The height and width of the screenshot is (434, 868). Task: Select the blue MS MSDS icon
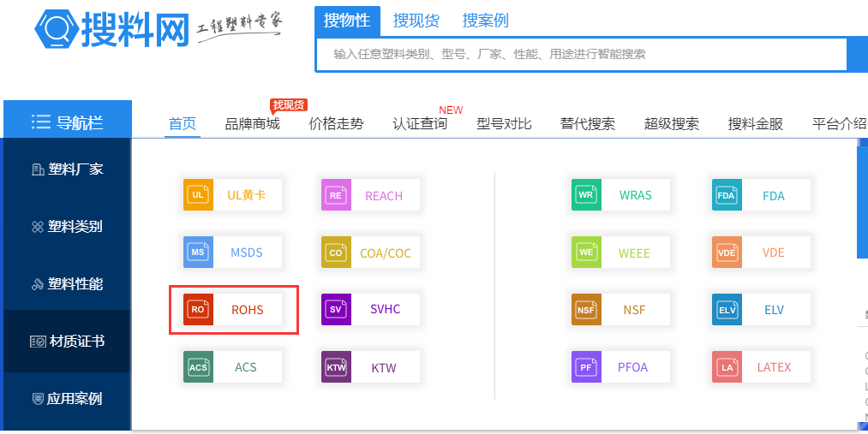[198, 253]
